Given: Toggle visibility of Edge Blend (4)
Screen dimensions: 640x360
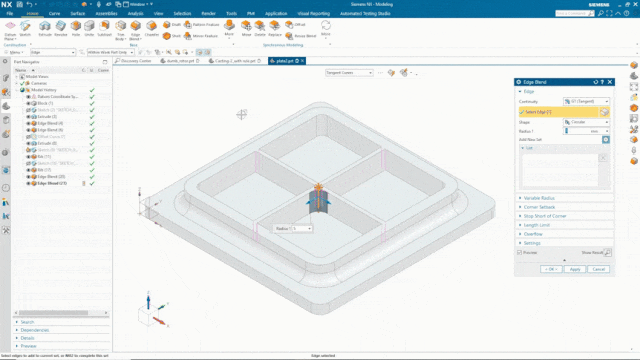Looking at the screenshot, I should coord(28,123).
